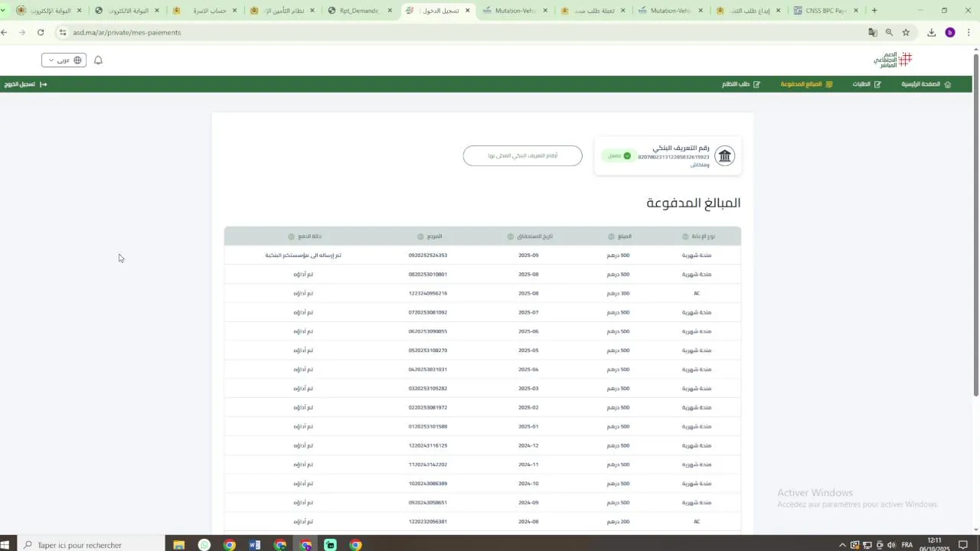
Task: Open الطلبات menu item
Action: click(867, 84)
